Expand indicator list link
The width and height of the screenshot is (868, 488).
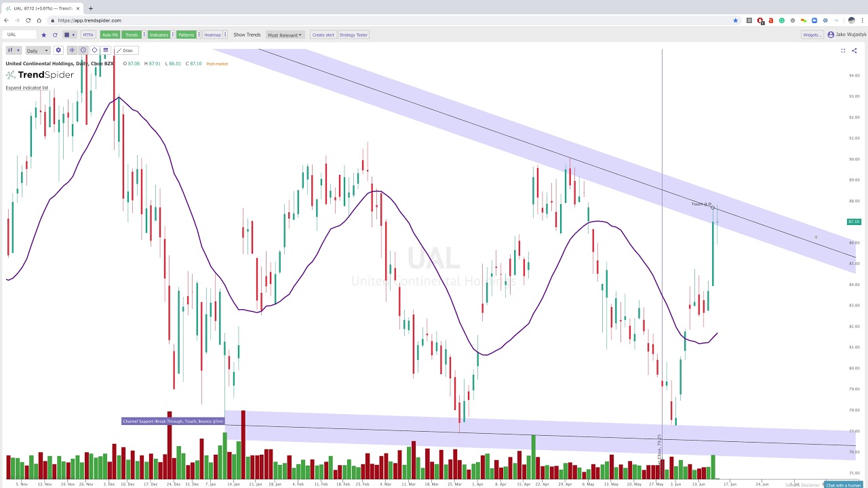click(27, 88)
